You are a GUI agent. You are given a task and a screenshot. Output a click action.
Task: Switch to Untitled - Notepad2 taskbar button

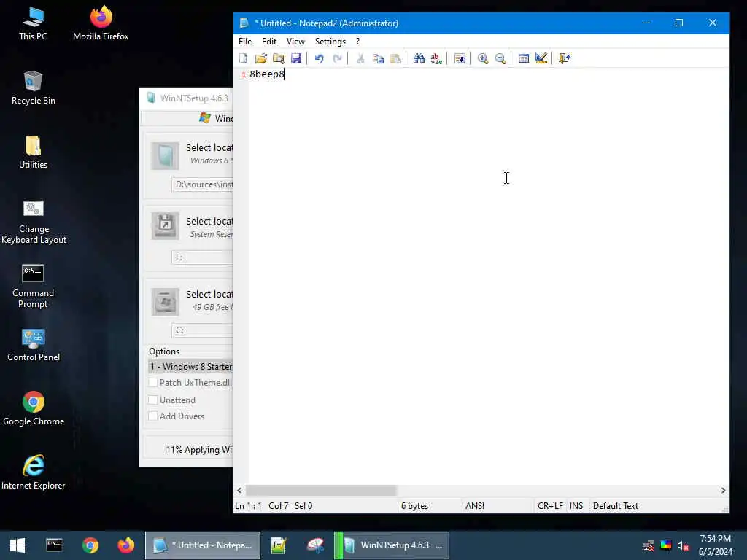pos(203,545)
